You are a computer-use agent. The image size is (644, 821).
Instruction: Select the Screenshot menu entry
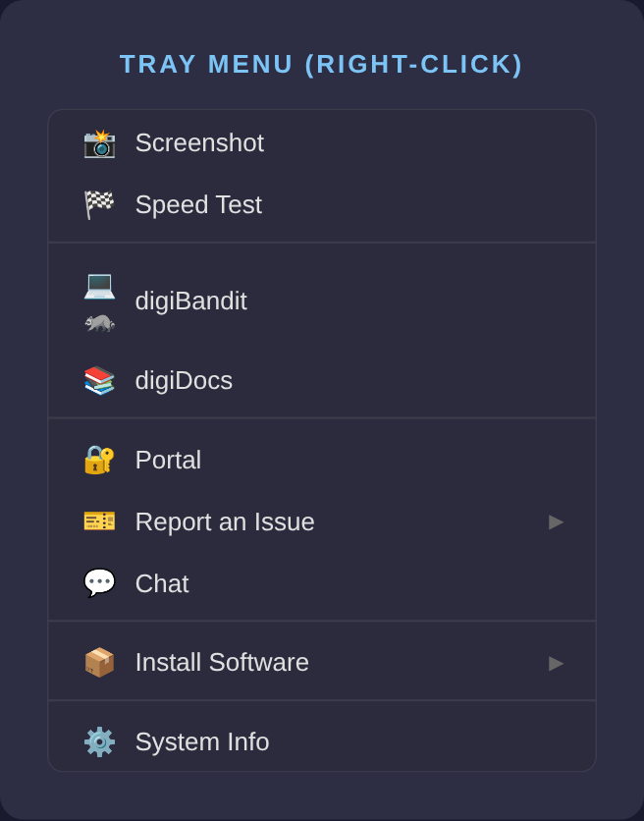click(199, 143)
